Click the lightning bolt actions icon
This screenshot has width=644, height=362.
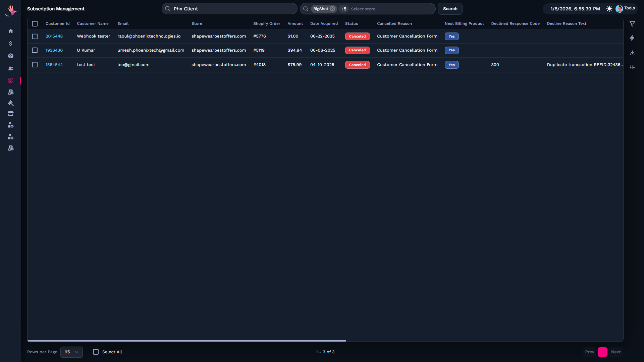tap(632, 38)
